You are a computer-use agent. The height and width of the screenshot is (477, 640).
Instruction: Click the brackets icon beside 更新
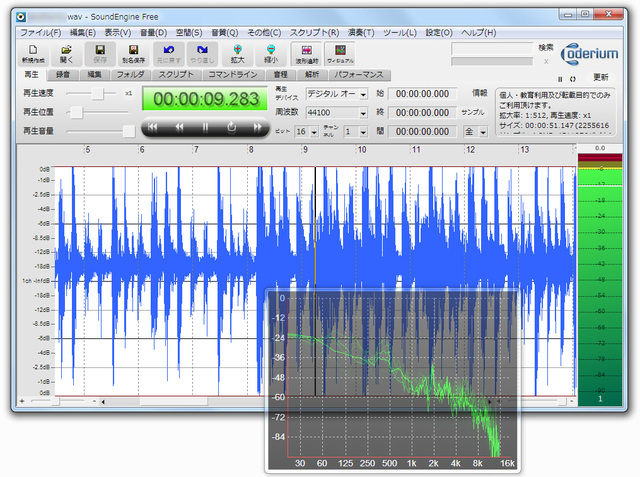click(x=573, y=79)
